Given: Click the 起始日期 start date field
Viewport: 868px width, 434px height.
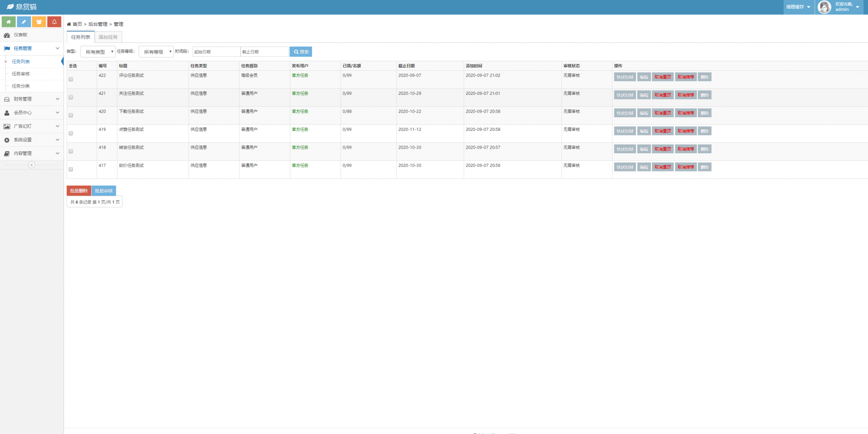Looking at the screenshot, I should pos(216,52).
